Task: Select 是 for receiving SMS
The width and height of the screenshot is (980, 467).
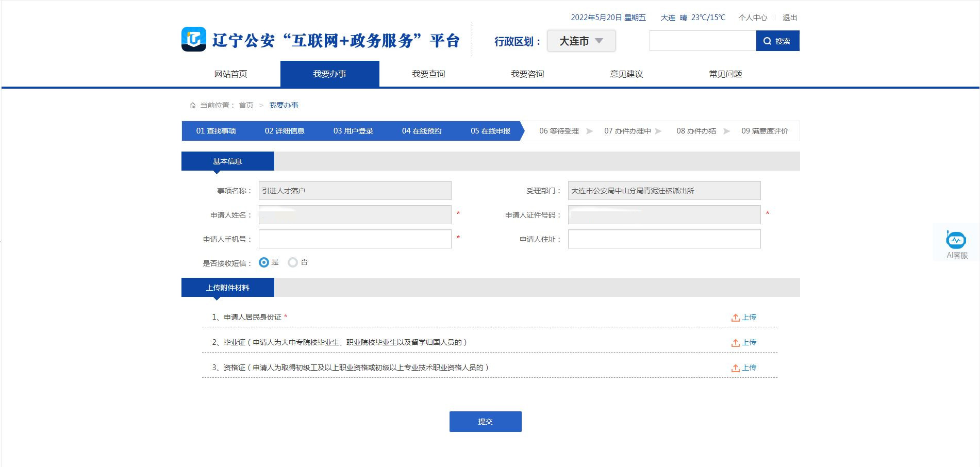Action: click(x=264, y=262)
